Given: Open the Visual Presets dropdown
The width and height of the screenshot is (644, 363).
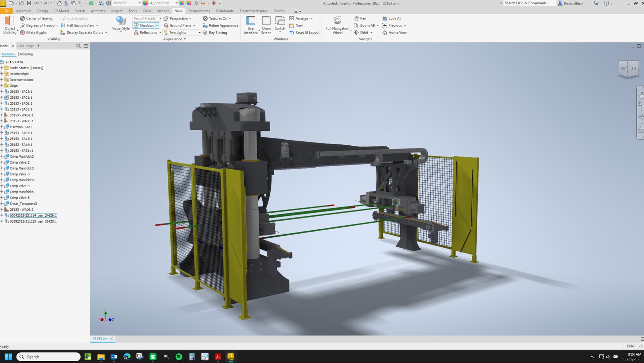Looking at the screenshot, I should [x=160, y=18].
